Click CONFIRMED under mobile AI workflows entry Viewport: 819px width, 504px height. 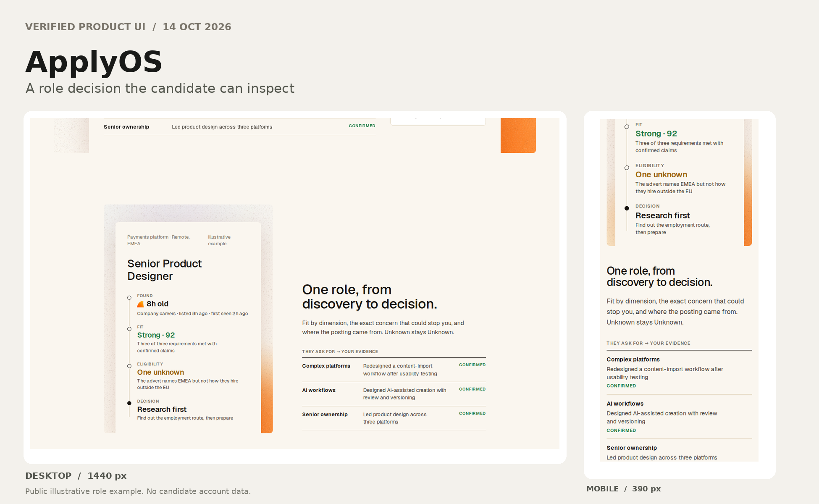coord(621,430)
